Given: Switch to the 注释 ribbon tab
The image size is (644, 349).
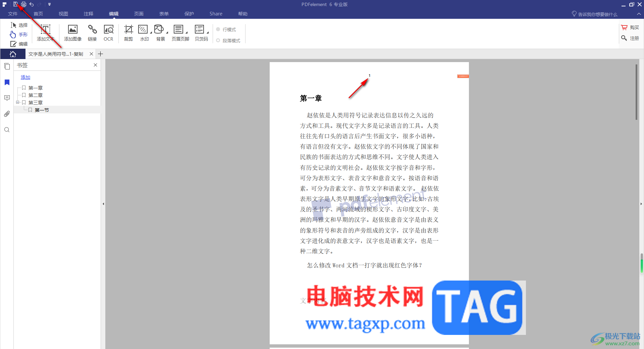Looking at the screenshot, I should click(x=89, y=14).
